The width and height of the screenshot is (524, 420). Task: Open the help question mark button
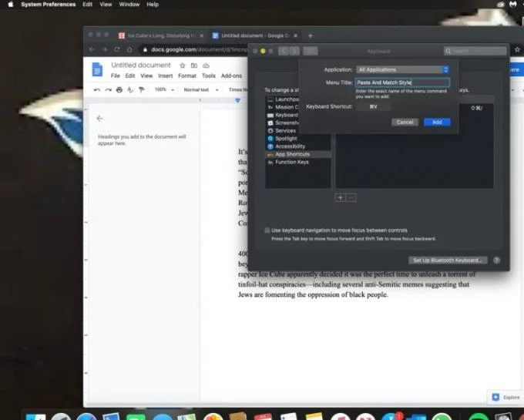[x=496, y=260]
